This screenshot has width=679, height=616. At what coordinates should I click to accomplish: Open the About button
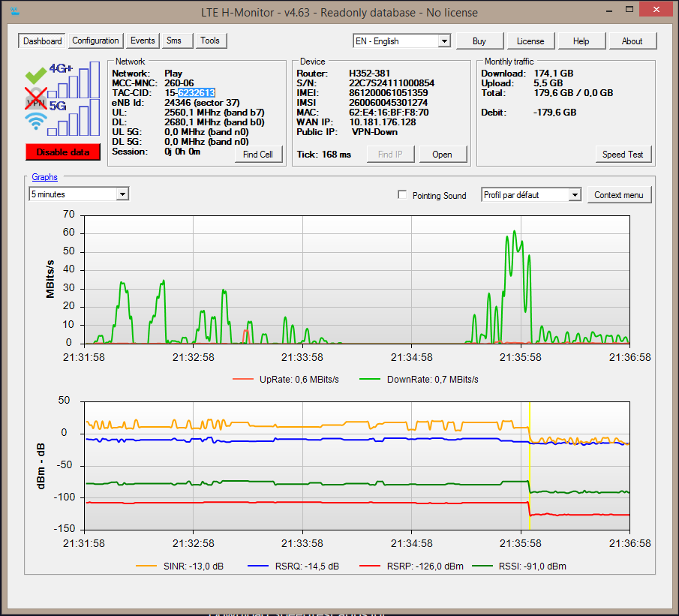click(632, 41)
